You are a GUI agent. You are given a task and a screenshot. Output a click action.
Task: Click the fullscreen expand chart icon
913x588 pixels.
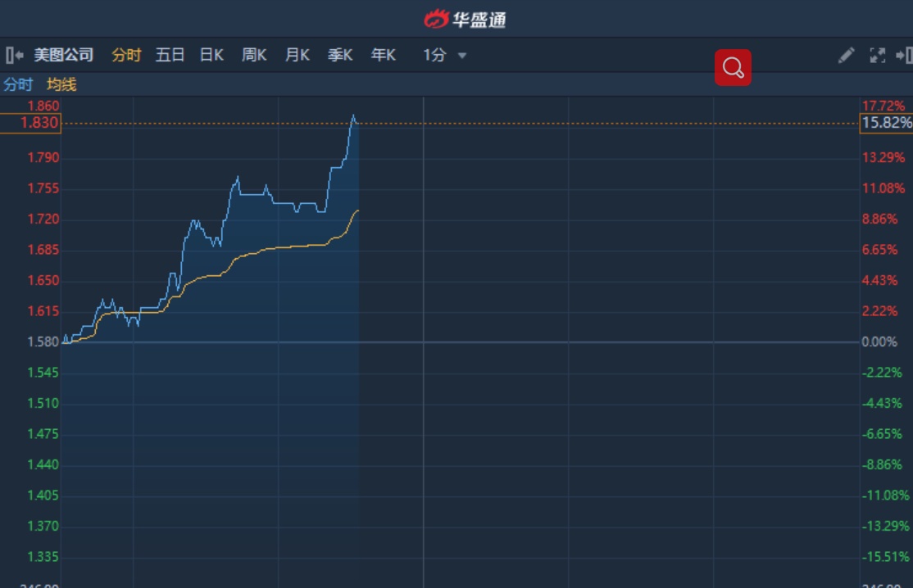[x=877, y=55]
